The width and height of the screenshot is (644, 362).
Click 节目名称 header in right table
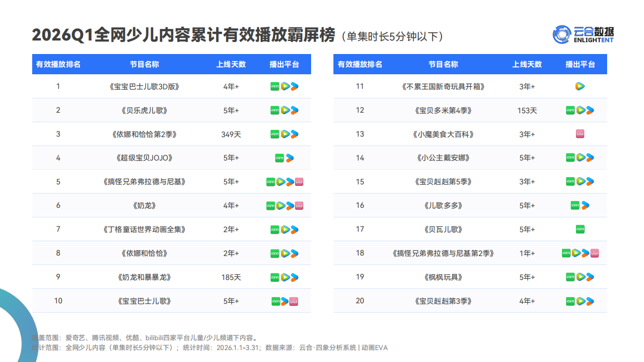pos(443,64)
